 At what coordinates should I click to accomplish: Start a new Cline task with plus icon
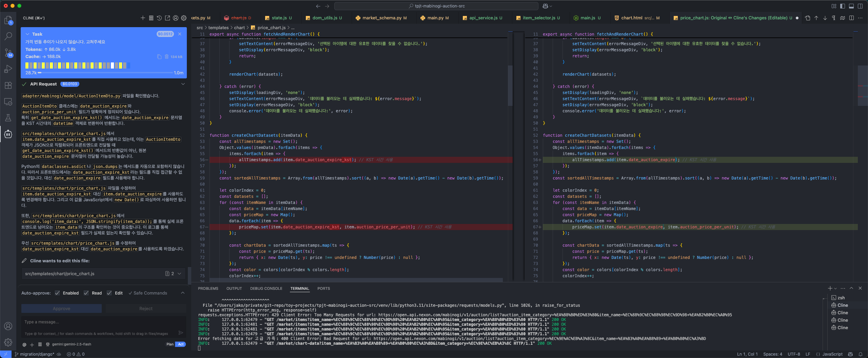(x=143, y=18)
